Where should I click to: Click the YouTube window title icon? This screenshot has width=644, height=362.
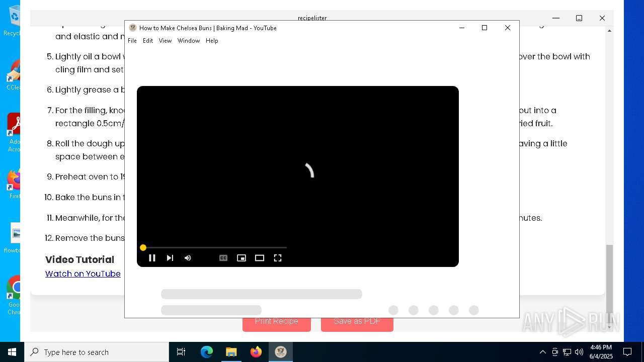[133, 28]
